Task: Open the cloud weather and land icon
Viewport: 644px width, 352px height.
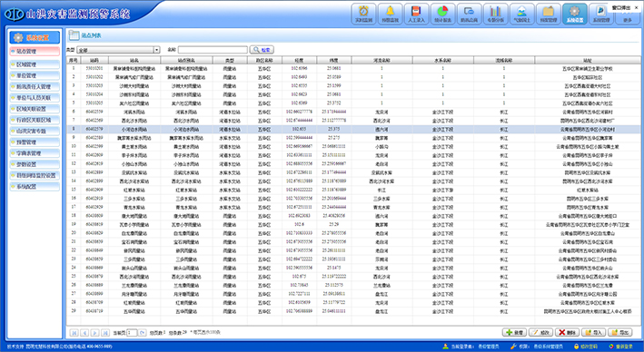Action: click(522, 14)
